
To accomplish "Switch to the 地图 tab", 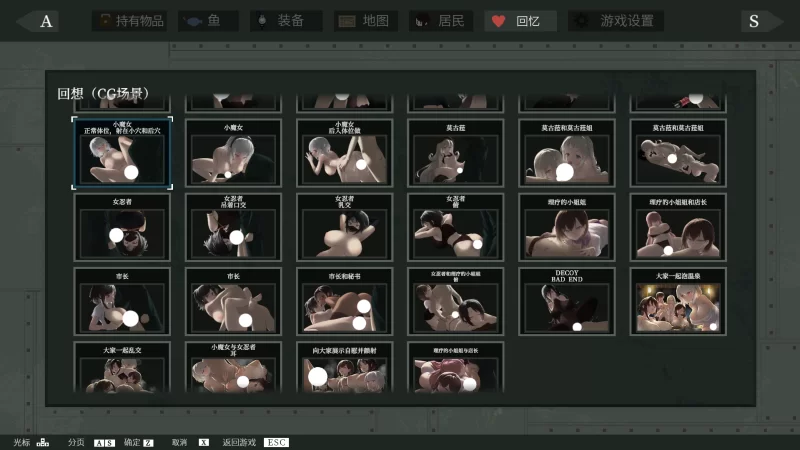I will tap(366, 21).
